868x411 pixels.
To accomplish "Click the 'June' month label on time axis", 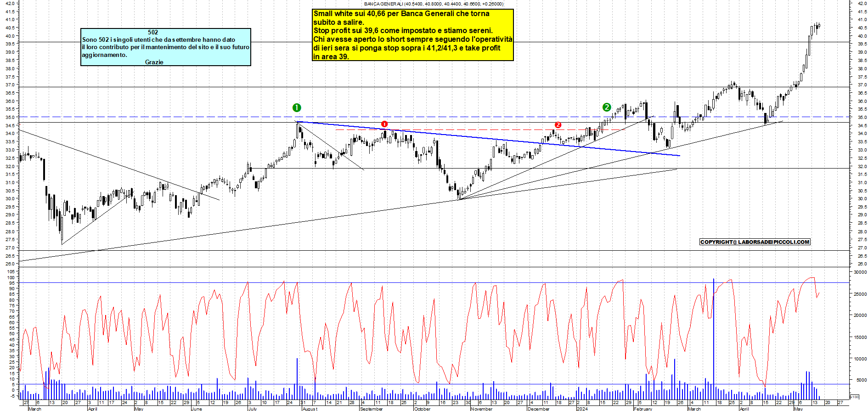I will point(197,408).
